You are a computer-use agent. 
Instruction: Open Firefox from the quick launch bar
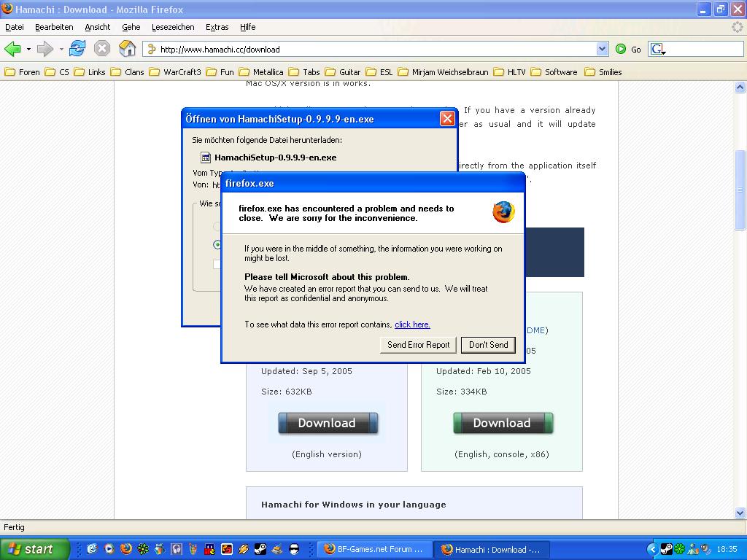click(x=125, y=549)
